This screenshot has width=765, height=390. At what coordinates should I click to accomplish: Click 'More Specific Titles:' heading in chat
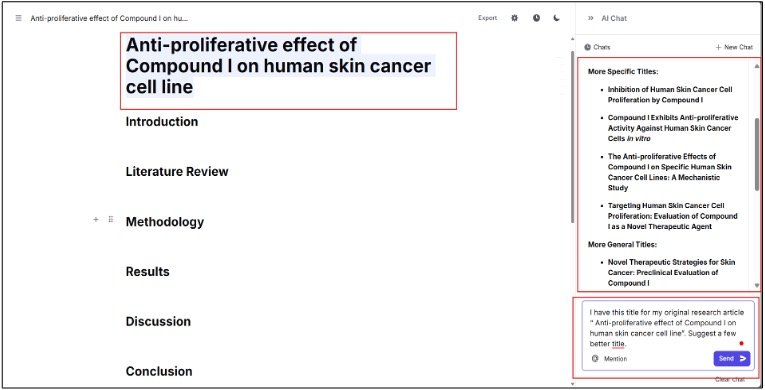(x=623, y=71)
